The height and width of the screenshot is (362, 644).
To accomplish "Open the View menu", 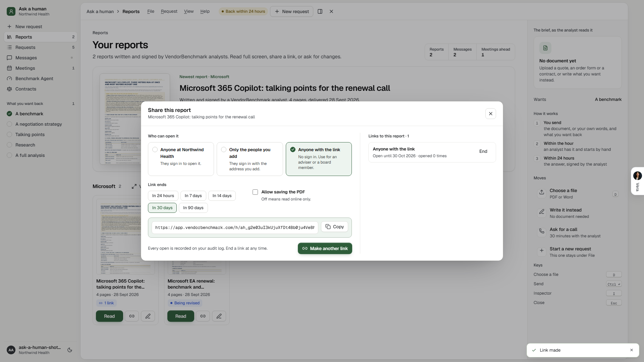I will coord(189,11).
